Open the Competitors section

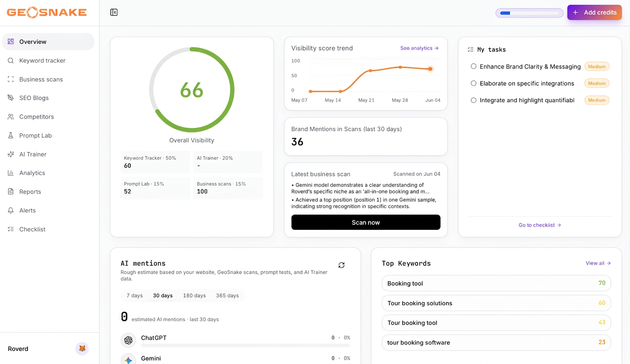pyautogui.click(x=48, y=117)
